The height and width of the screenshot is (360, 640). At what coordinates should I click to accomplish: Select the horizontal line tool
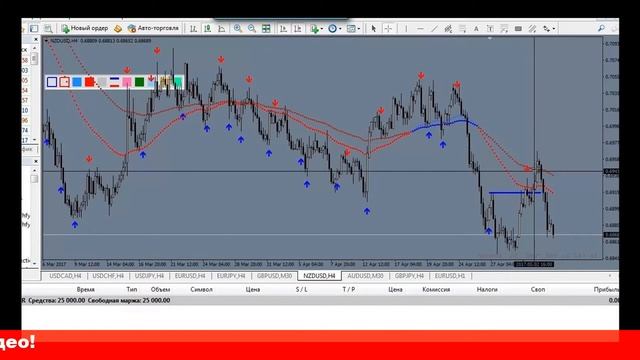[420, 29]
